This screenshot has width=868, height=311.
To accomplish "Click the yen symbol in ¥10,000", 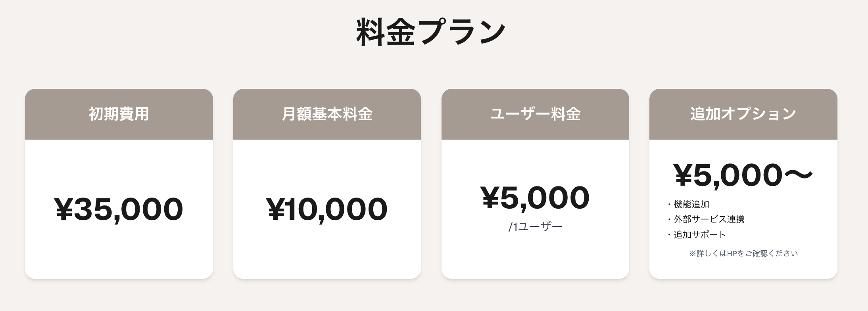I will [x=276, y=209].
